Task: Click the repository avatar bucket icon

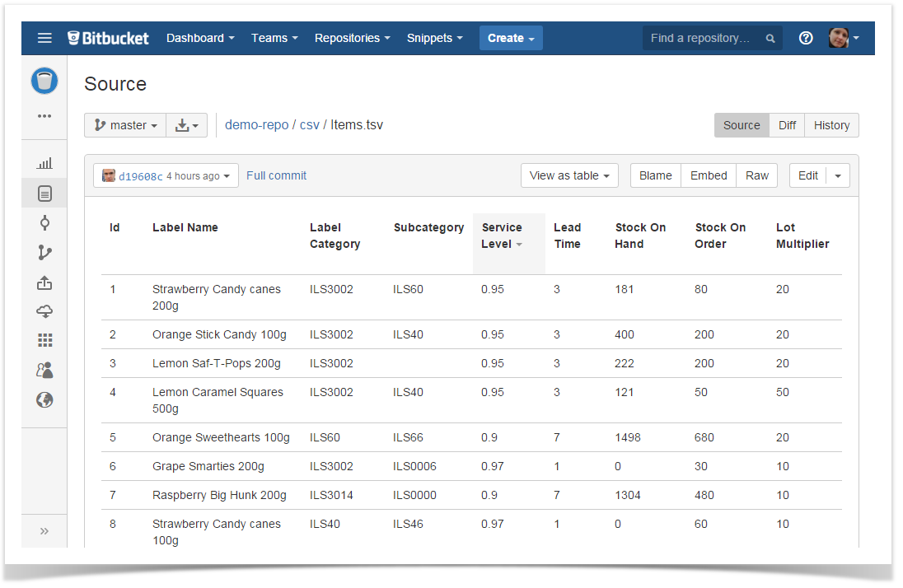Action: click(x=44, y=81)
